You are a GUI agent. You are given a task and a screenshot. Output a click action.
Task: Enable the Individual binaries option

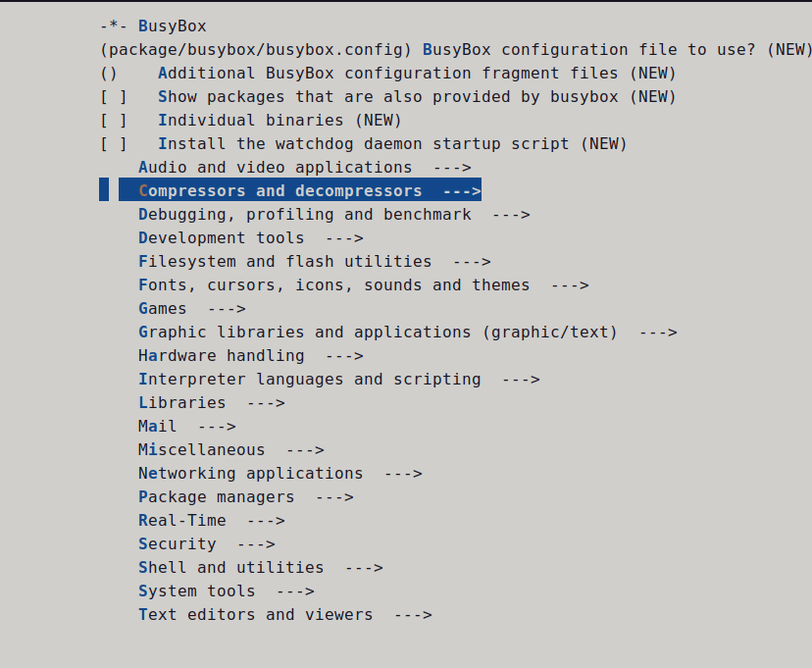click(251, 120)
